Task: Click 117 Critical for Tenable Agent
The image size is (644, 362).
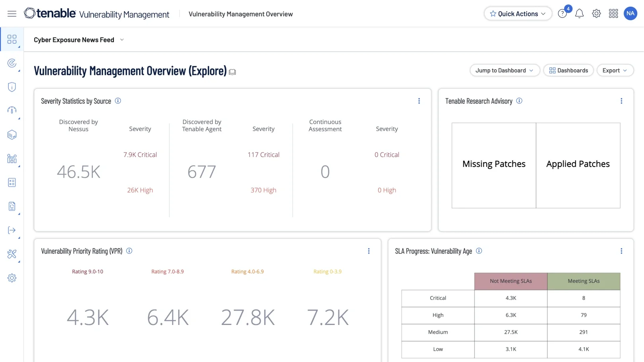Action: tap(263, 155)
